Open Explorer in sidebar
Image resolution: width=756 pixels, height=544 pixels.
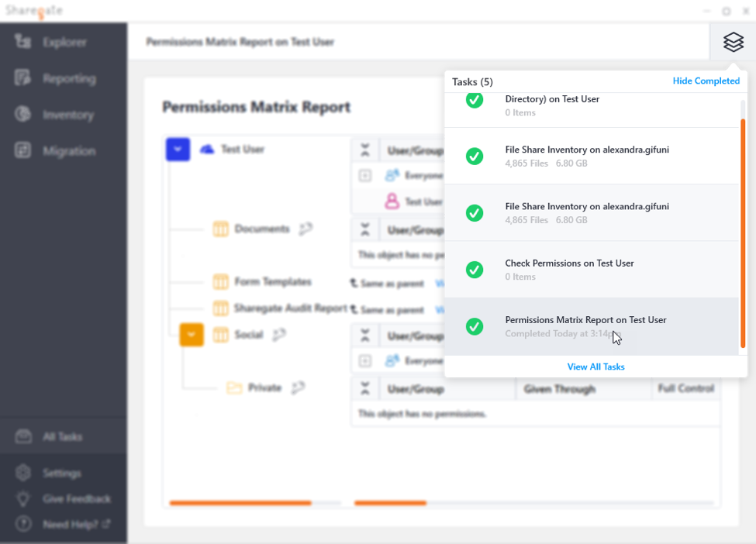64,43
